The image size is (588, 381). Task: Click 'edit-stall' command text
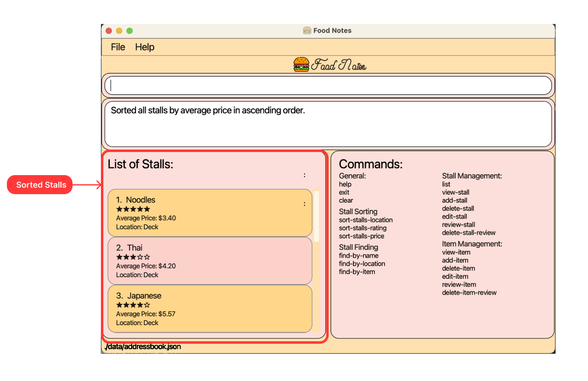pyautogui.click(x=454, y=216)
